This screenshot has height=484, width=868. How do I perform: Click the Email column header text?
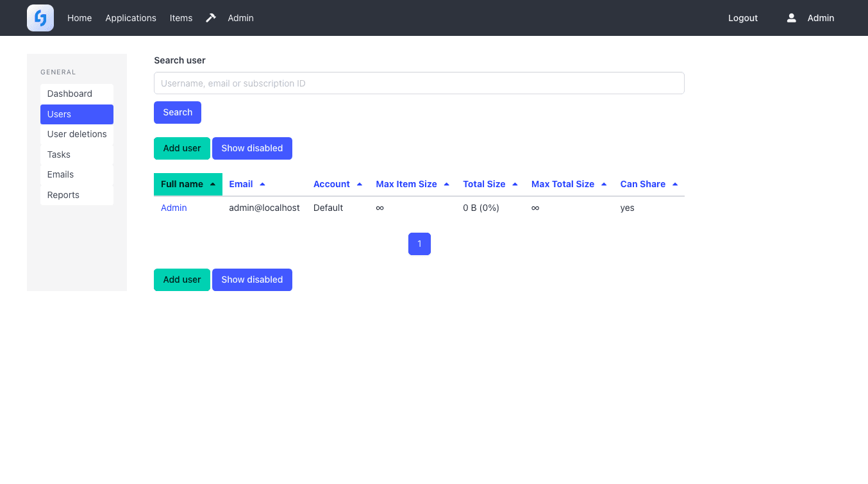pyautogui.click(x=241, y=184)
